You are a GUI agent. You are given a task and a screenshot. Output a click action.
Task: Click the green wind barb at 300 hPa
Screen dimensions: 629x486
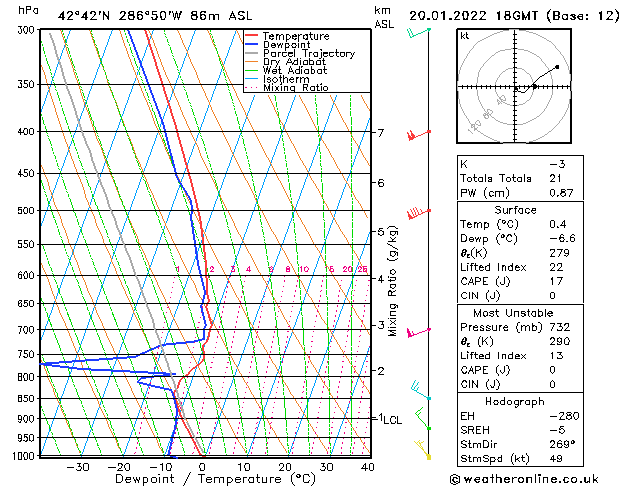[419, 32]
